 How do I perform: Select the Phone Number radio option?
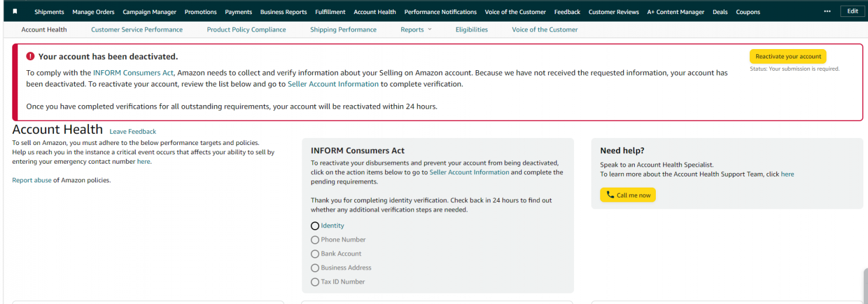[315, 240]
